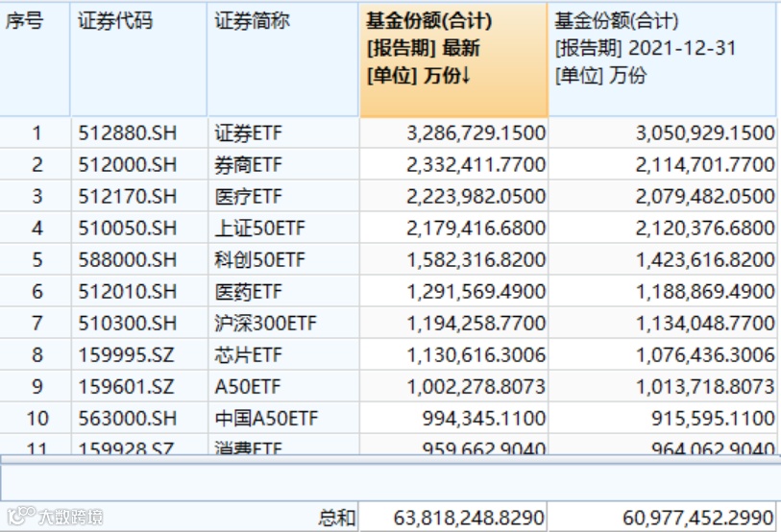Click row number 10 cell

click(37, 418)
